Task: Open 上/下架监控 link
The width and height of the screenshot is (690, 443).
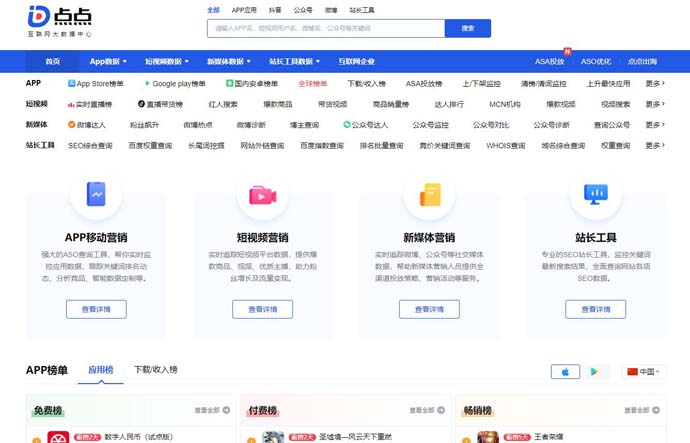Action: [x=481, y=83]
